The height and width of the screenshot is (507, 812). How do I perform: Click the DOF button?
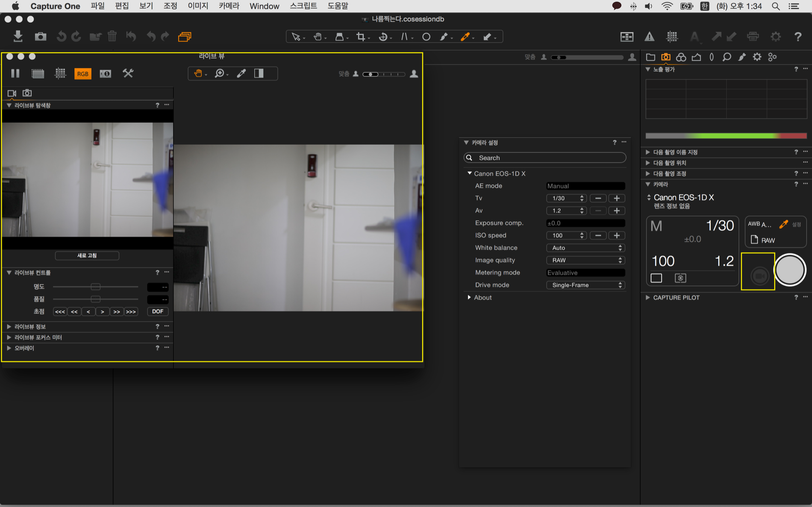click(157, 311)
